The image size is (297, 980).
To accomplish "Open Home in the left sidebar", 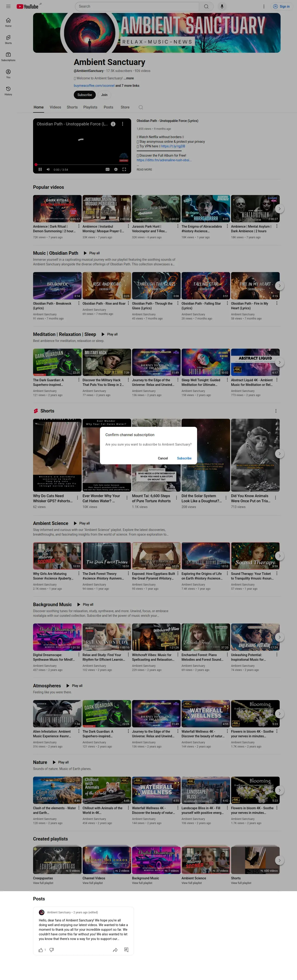I will click(8, 22).
